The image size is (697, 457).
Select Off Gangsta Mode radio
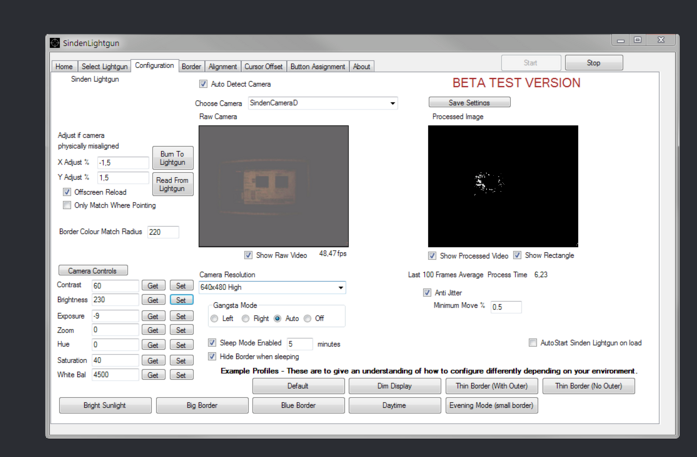coord(307,318)
